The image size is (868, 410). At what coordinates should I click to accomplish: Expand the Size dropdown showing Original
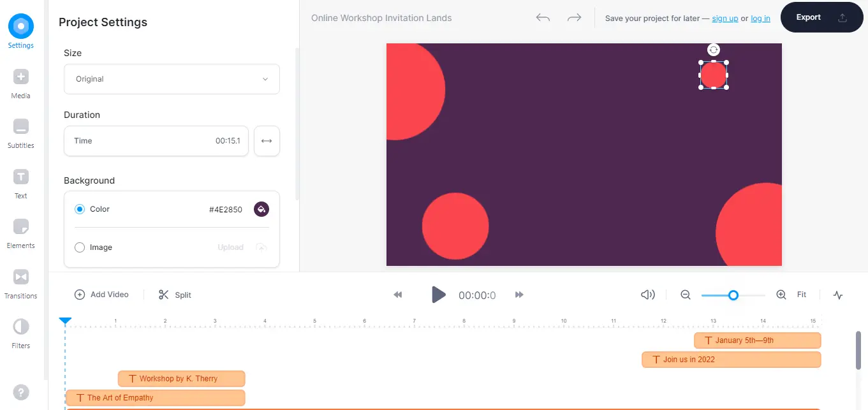point(172,79)
